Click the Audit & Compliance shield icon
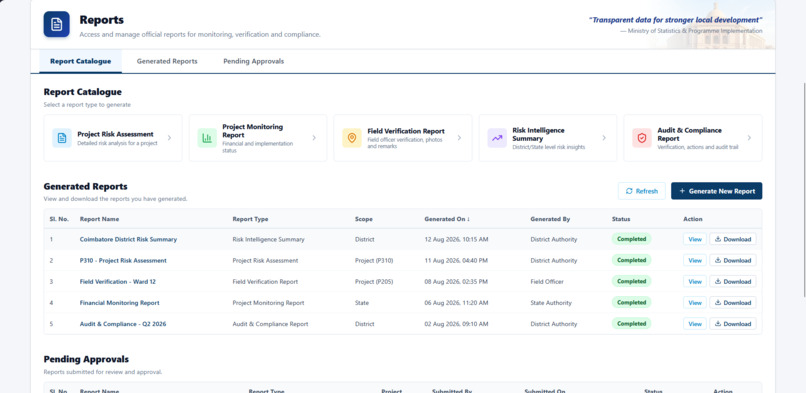This screenshot has height=393, width=806. 642,138
